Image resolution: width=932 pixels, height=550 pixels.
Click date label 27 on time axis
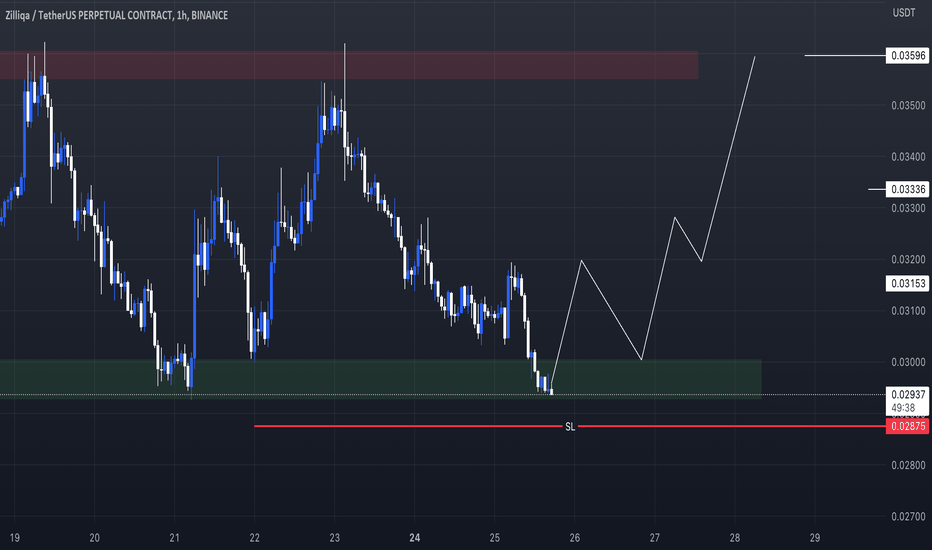coord(654,538)
